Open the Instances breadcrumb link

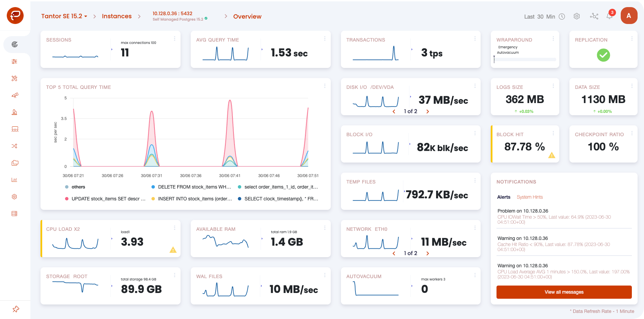(117, 16)
